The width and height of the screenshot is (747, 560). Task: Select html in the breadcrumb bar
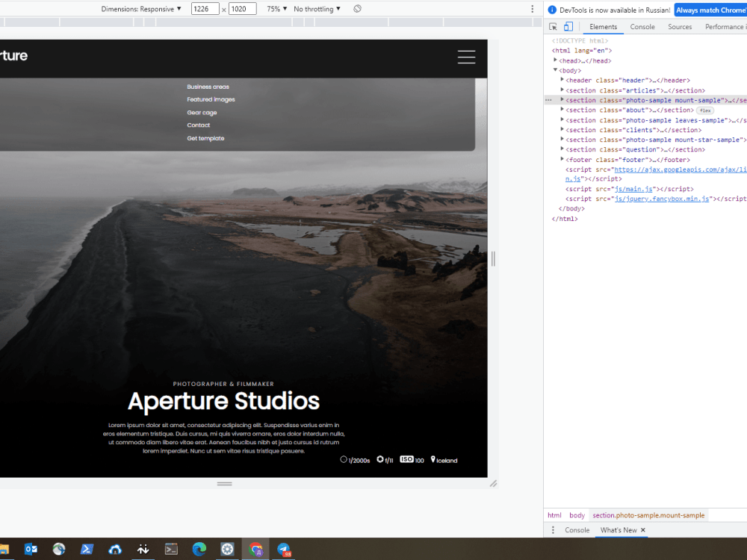(554, 515)
